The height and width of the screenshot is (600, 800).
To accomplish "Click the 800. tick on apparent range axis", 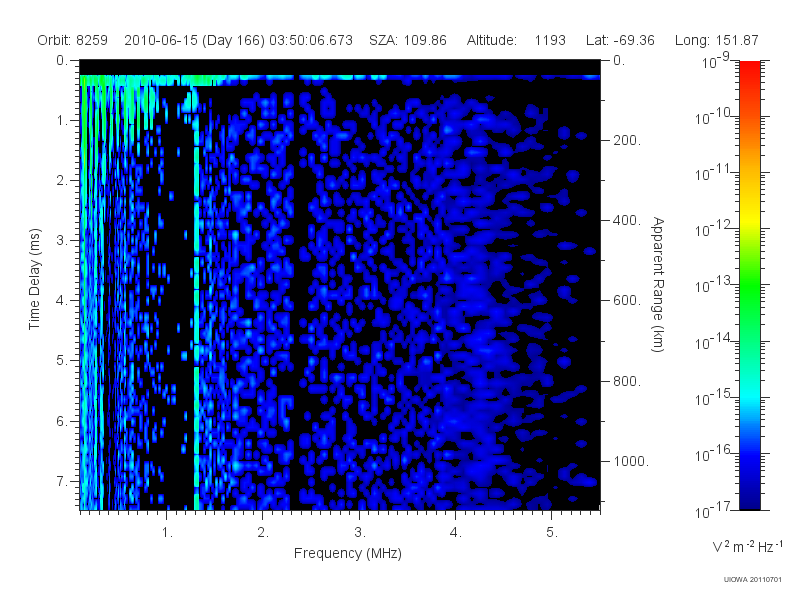I will [627, 381].
